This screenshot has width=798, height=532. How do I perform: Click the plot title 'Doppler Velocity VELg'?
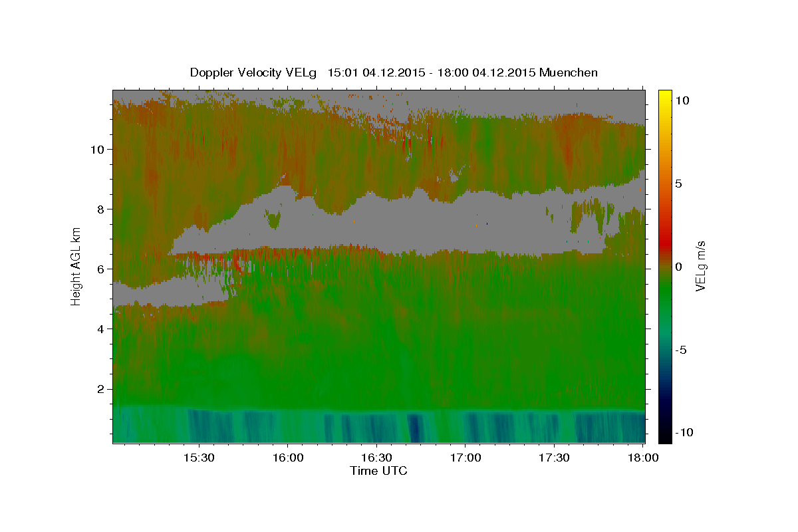pos(253,72)
